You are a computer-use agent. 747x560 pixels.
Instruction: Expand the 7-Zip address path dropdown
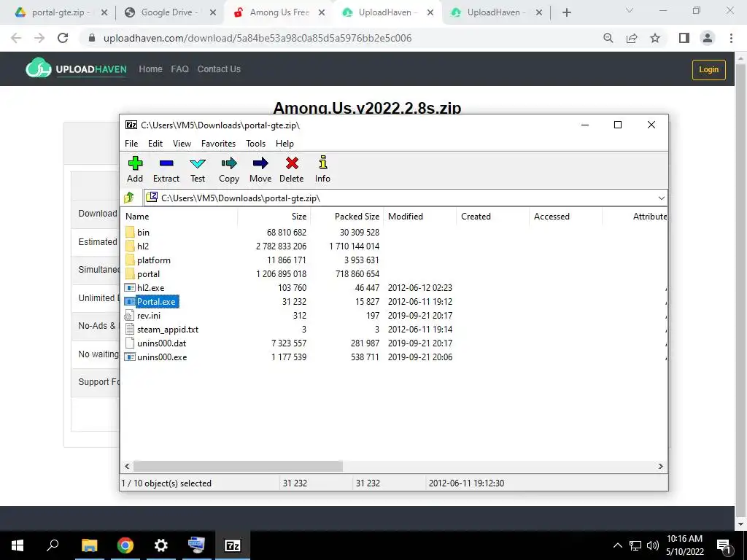point(661,198)
